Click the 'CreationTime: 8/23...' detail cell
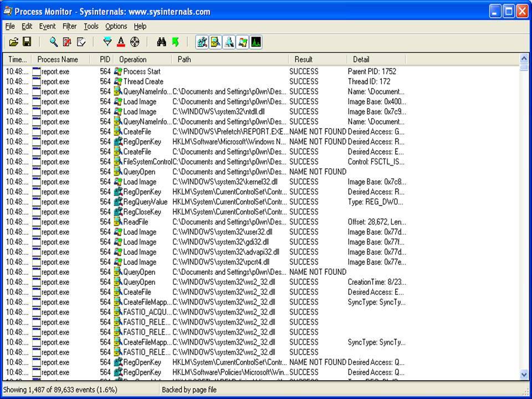The height and width of the screenshot is (399, 532). 377,282
